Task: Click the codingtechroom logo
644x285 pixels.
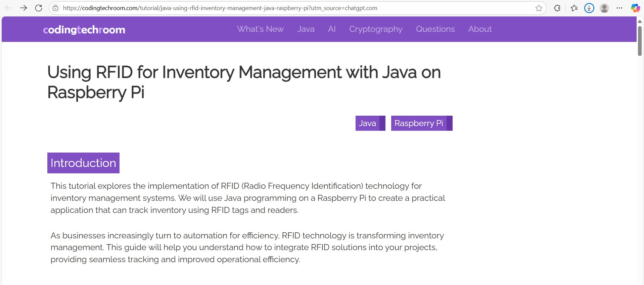Action: [x=84, y=30]
